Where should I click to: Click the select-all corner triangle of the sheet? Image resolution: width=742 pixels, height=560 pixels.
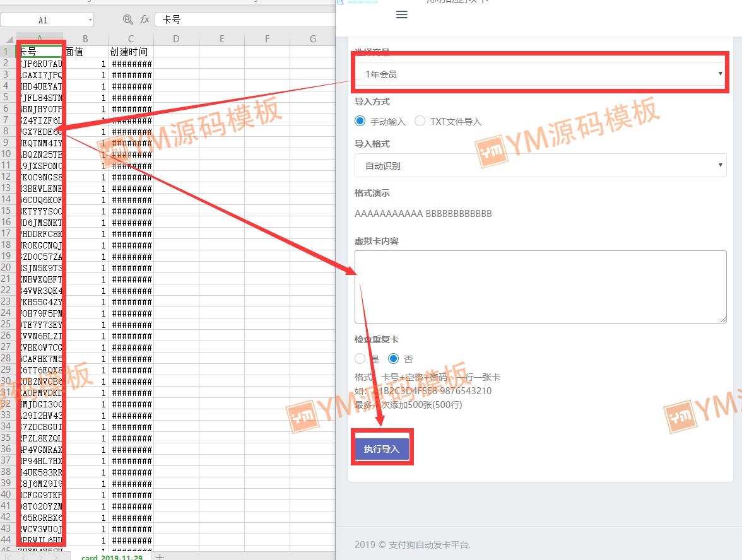pyautogui.click(x=9, y=39)
